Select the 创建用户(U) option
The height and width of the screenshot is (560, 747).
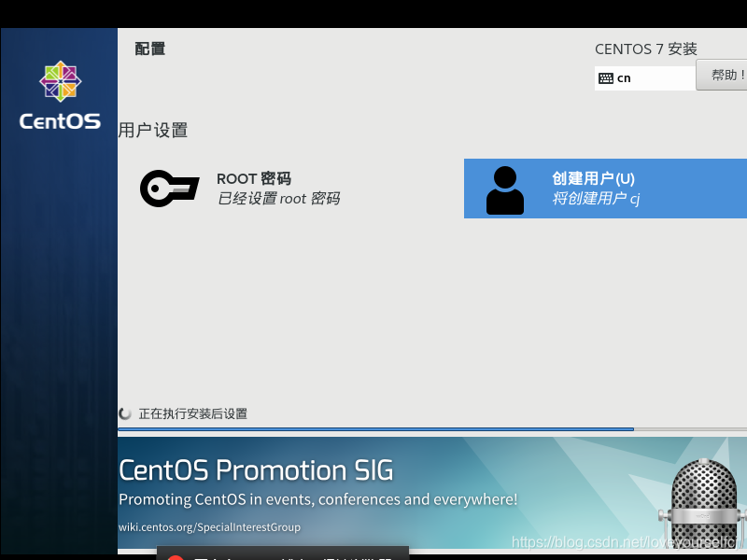605,189
